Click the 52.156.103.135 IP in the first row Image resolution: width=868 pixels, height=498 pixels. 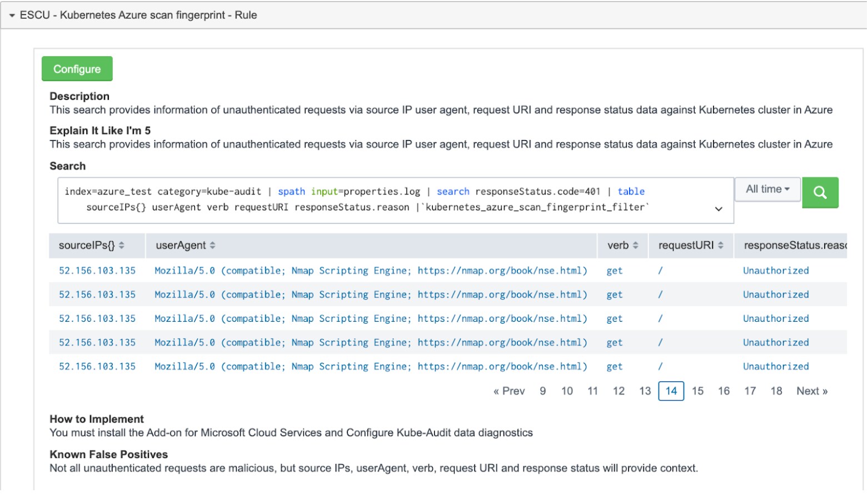[x=97, y=271]
